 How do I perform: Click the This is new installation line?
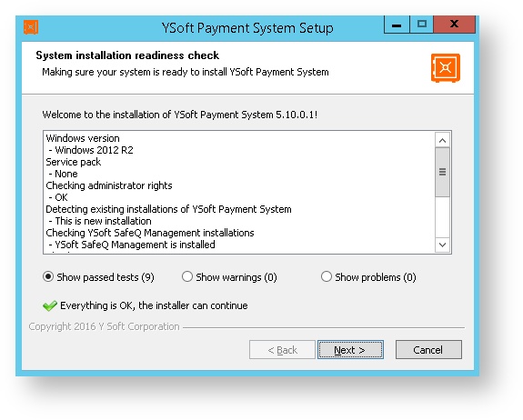(x=100, y=221)
